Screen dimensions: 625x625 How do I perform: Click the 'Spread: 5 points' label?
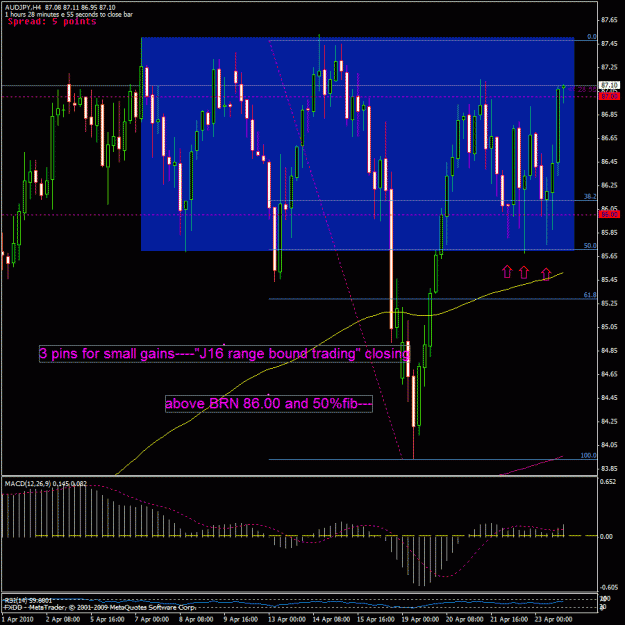[x=52, y=22]
